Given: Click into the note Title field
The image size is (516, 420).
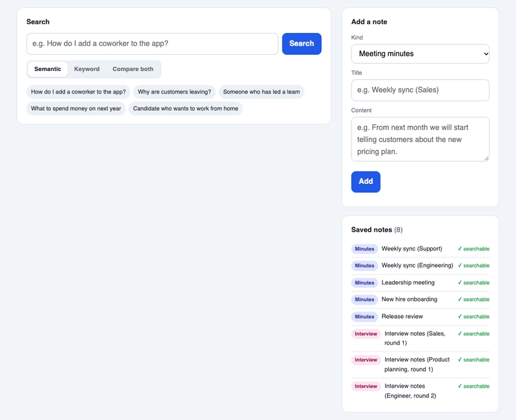Looking at the screenshot, I should tap(421, 90).
